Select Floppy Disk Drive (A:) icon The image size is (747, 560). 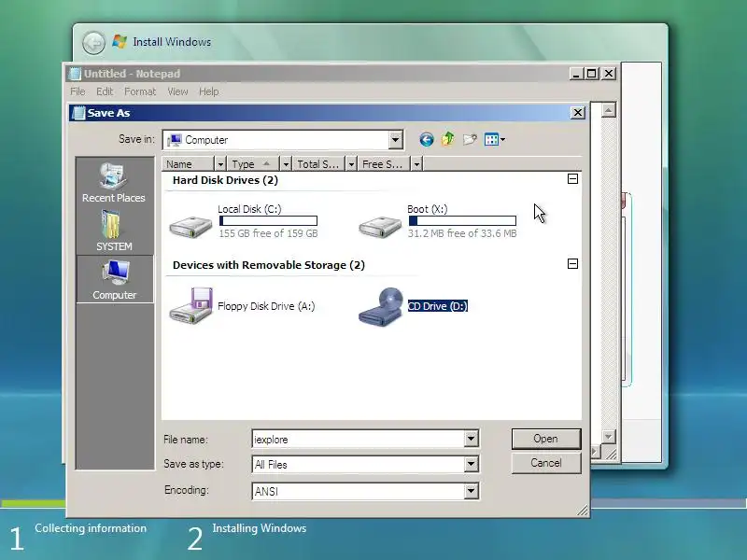coord(191,305)
